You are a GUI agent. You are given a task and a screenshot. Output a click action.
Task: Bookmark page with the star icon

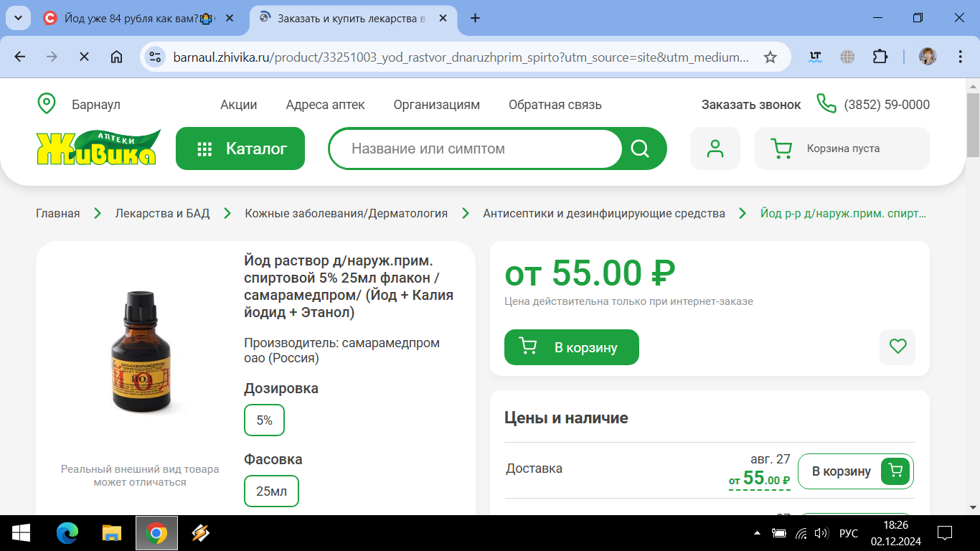click(x=770, y=57)
